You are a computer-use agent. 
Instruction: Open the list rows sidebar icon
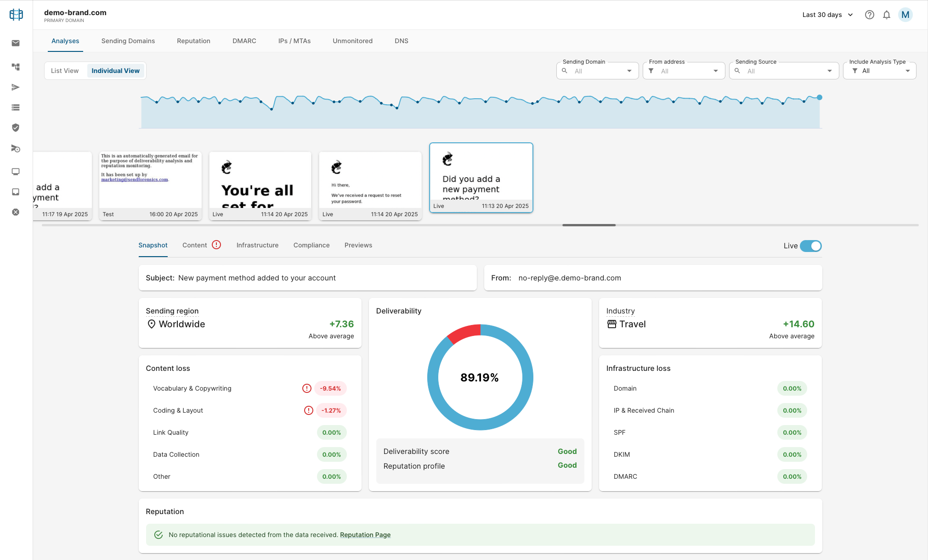(16, 107)
